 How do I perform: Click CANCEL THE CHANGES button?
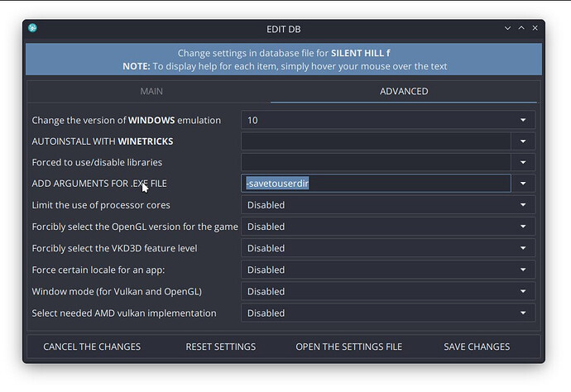[92, 347]
